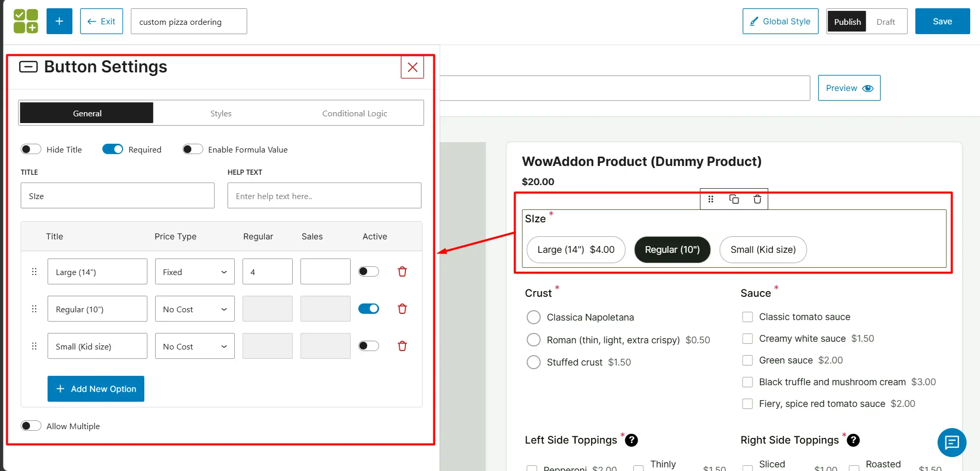Open Global Style via the pencil icon
This screenshot has height=471, width=980.
[x=755, y=21]
